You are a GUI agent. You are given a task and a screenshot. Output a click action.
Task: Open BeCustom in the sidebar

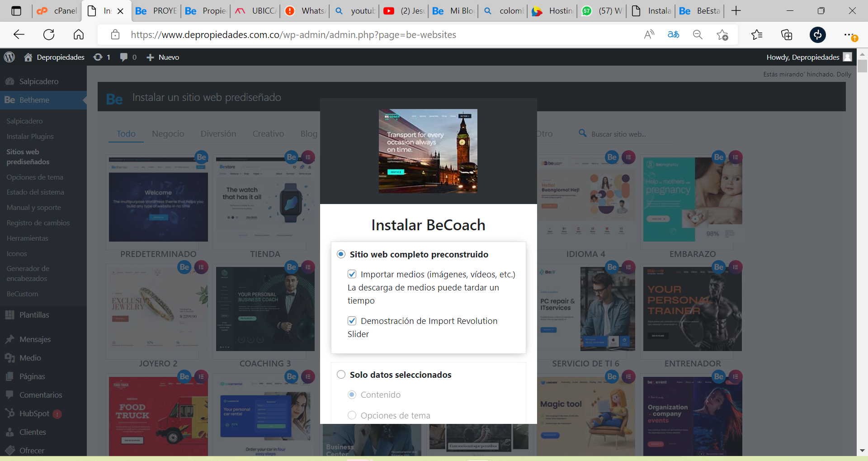(x=22, y=294)
